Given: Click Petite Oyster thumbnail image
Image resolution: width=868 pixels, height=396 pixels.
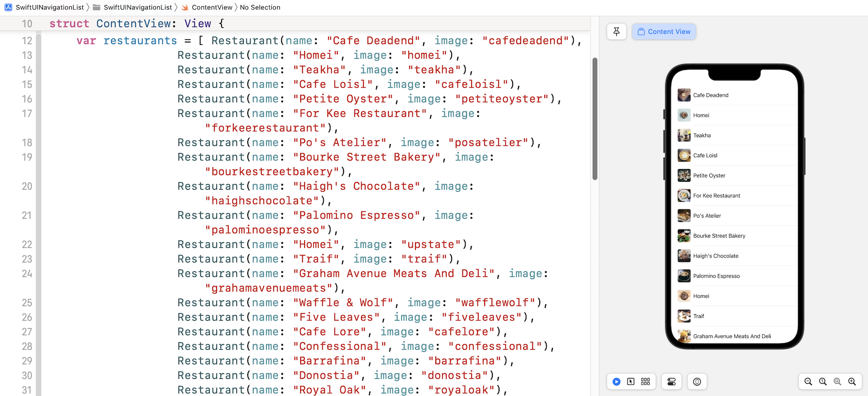Looking at the screenshot, I should click(684, 175).
